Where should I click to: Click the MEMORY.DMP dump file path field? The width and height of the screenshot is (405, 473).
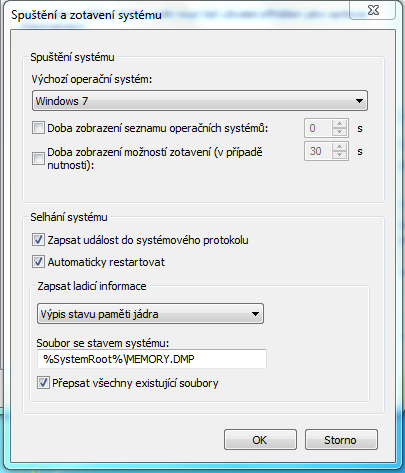tap(152, 359)
